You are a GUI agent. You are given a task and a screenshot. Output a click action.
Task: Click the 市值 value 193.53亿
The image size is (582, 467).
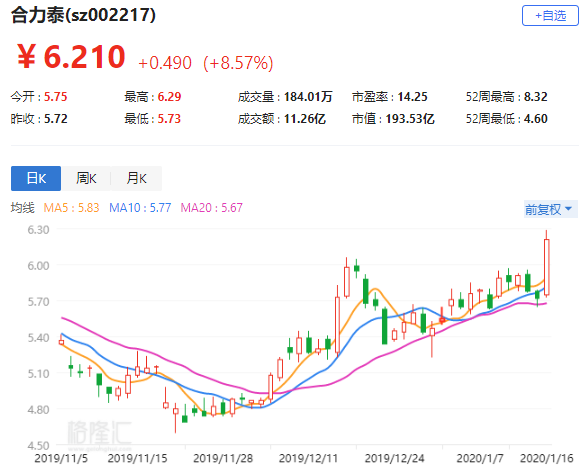410,119
